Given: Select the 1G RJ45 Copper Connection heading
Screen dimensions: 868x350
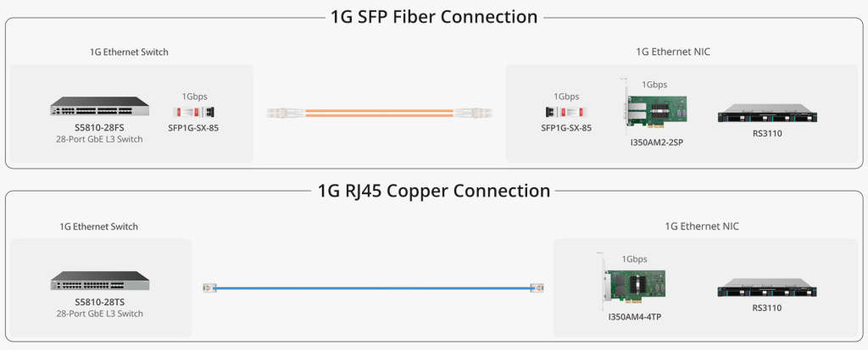Looking at the screenshot, I should pyautogui.click(x=434, y=191).
